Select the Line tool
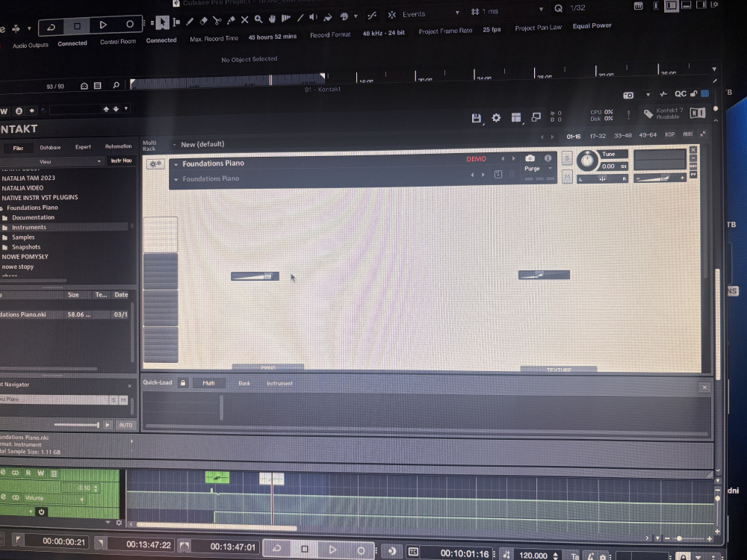 point(300,18)
